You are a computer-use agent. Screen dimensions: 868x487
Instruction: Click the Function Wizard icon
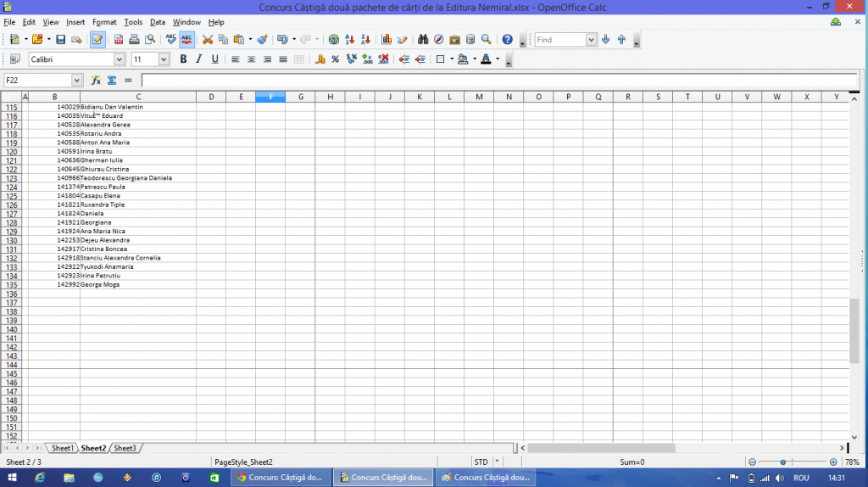96,80
